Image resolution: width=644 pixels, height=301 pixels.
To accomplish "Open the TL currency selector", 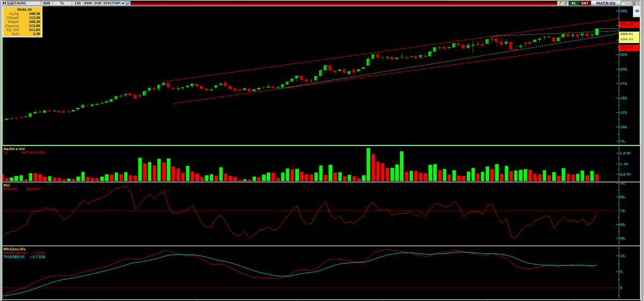I will point(62,3).
